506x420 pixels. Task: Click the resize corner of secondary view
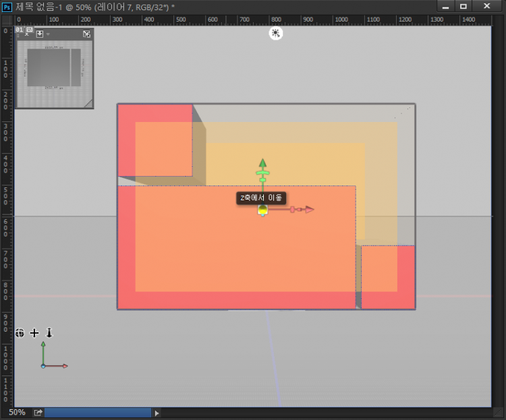click(88, 103)
